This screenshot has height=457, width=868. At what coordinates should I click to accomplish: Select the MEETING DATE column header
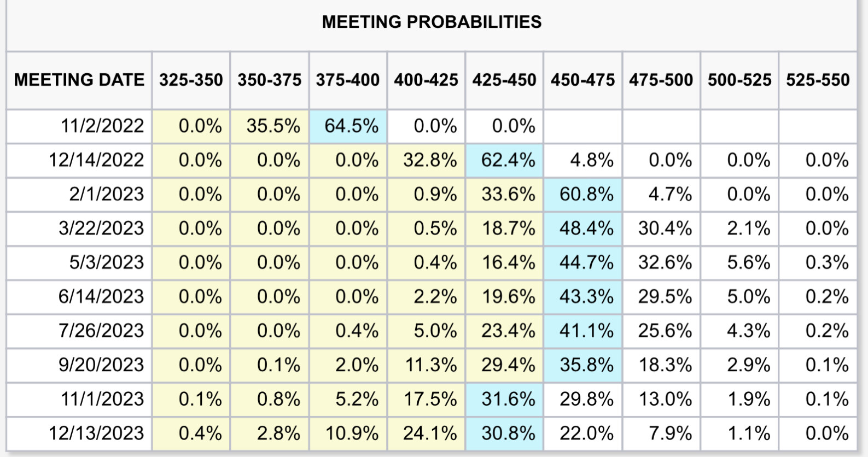click(x=79, y=80)
